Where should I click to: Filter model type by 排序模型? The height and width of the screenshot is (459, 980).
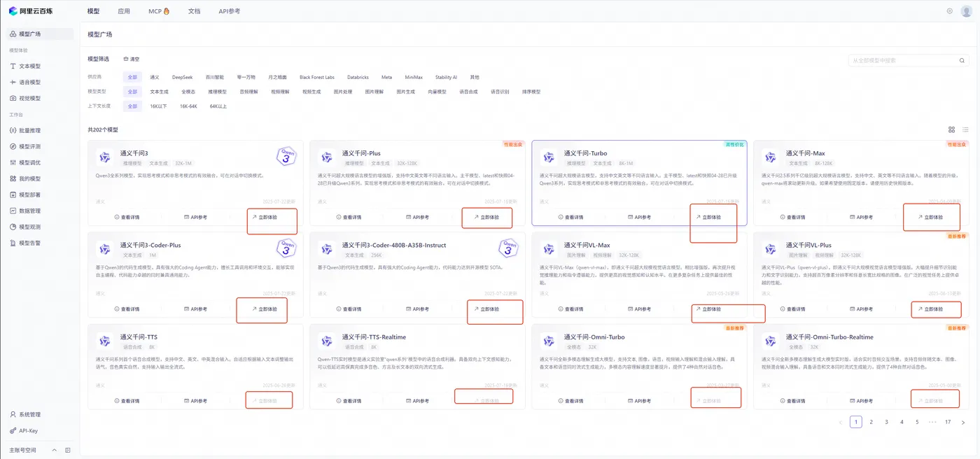531,92
